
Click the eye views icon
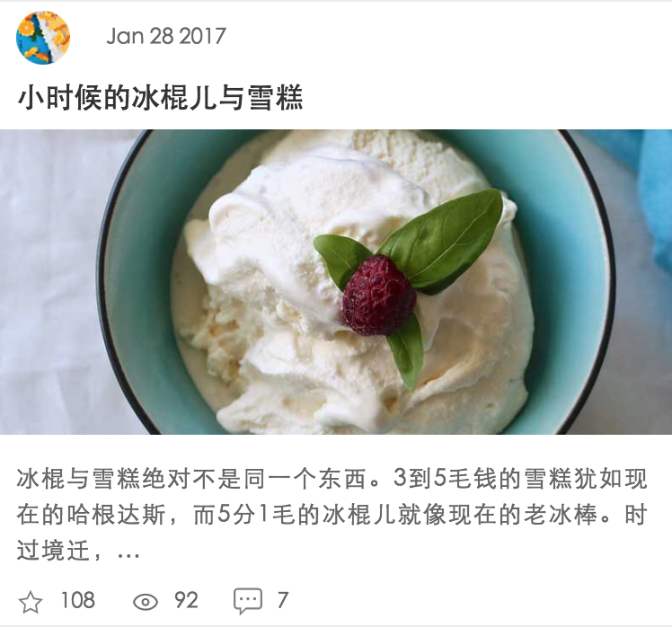(146, 602)
